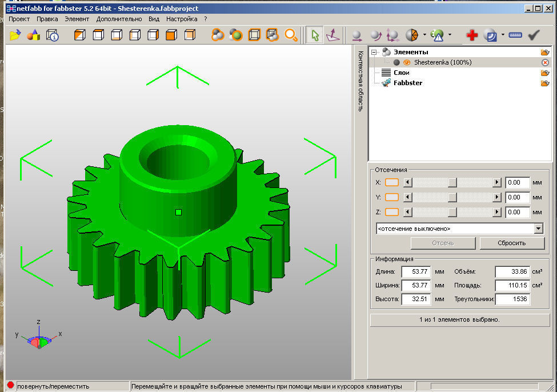Zoom in with the magnifier icon
Viewport: 557px width, 392px height.
291,35
